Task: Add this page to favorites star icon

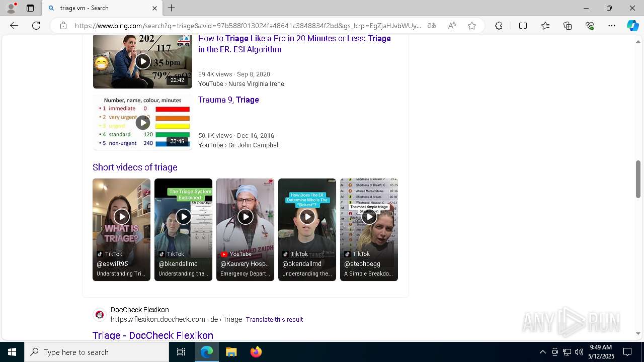Action: (x=472, y=26)
